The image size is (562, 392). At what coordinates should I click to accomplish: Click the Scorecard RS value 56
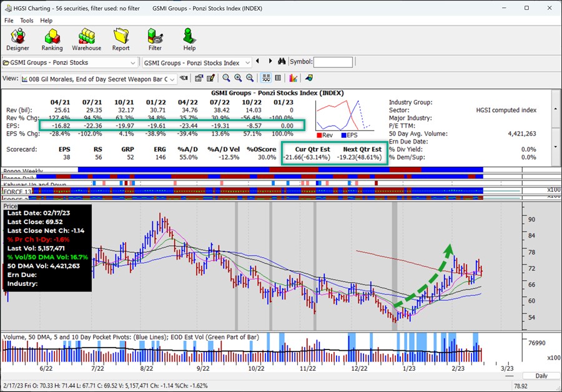(x=99, y=157)
